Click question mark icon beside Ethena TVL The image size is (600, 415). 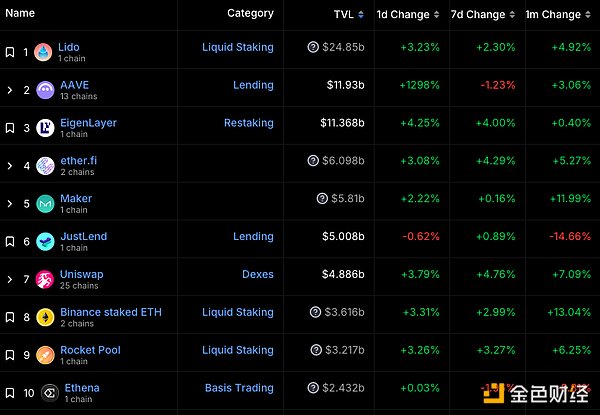(x=313, y=388)
